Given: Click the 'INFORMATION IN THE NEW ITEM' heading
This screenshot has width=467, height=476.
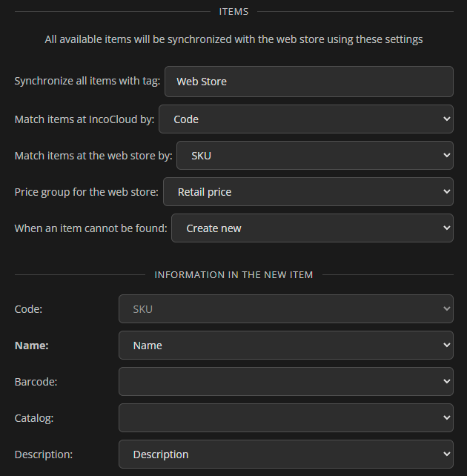Looking at the screenshot, I should (233, 275).
